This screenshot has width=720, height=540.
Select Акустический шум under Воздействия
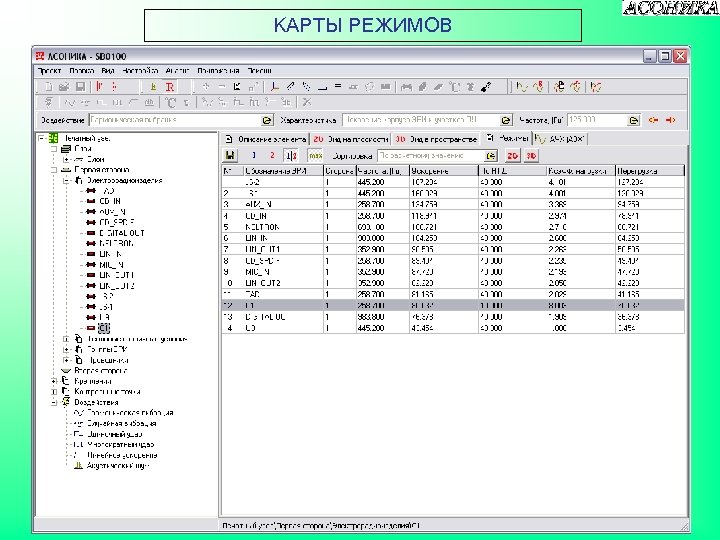pos(118,466)
